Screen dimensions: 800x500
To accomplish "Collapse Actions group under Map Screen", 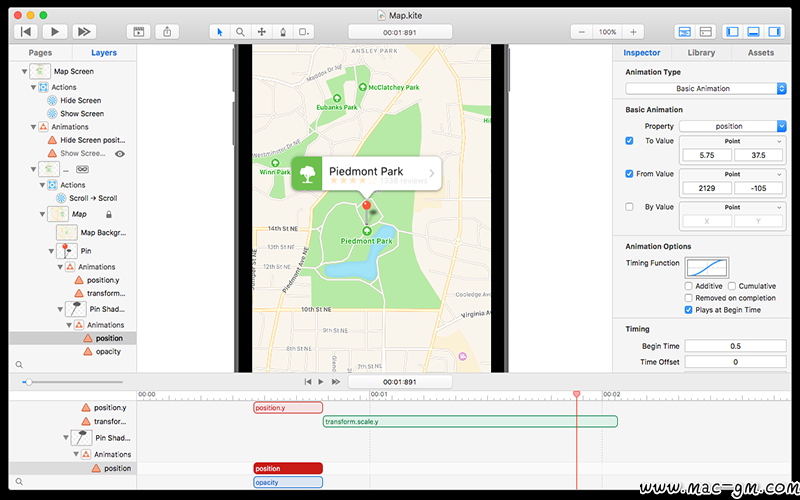I will tap(33, 87).
